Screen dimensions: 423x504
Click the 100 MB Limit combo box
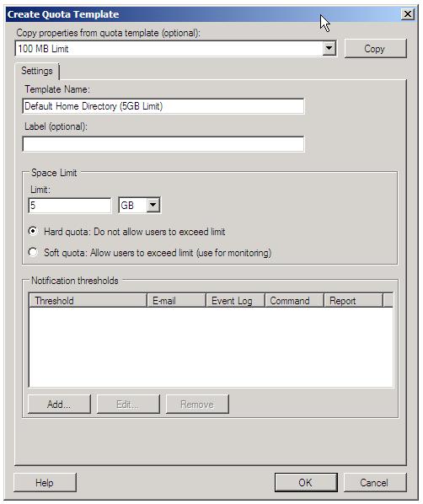(x=175, y=49)
